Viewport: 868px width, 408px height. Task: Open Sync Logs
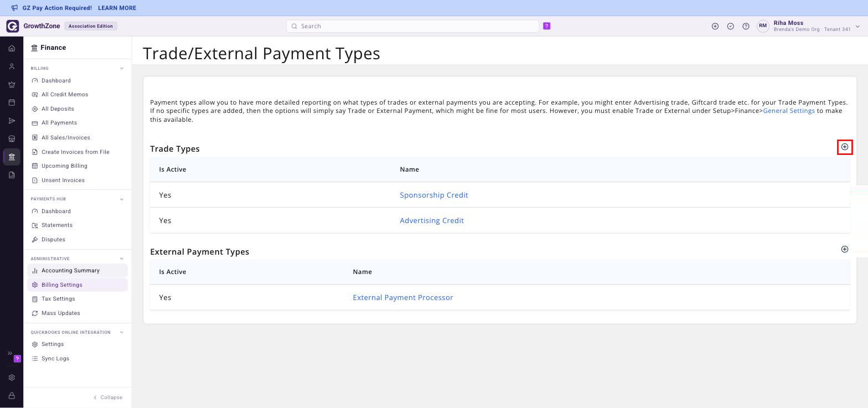[55, 359]
